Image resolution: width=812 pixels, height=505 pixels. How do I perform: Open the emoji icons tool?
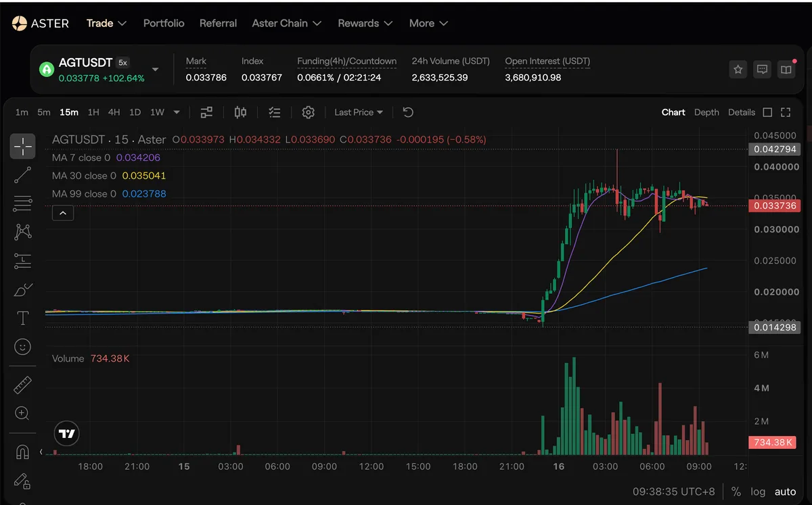pyautogui.click(x=22, y=347)
